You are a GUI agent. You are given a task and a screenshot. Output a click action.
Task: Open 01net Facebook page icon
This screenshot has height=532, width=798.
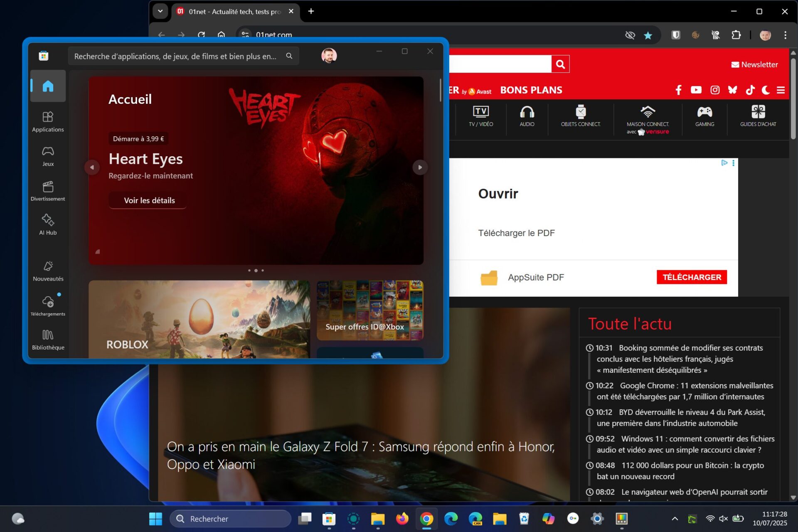click(678, 90)
